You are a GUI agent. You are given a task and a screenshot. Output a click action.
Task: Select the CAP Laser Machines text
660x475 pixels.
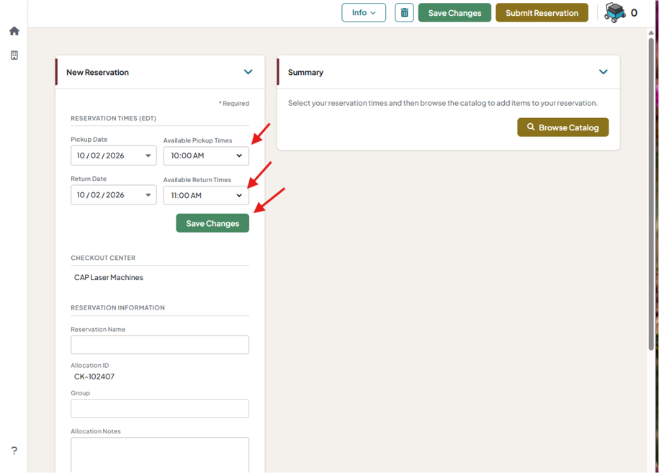coord(109,278)
